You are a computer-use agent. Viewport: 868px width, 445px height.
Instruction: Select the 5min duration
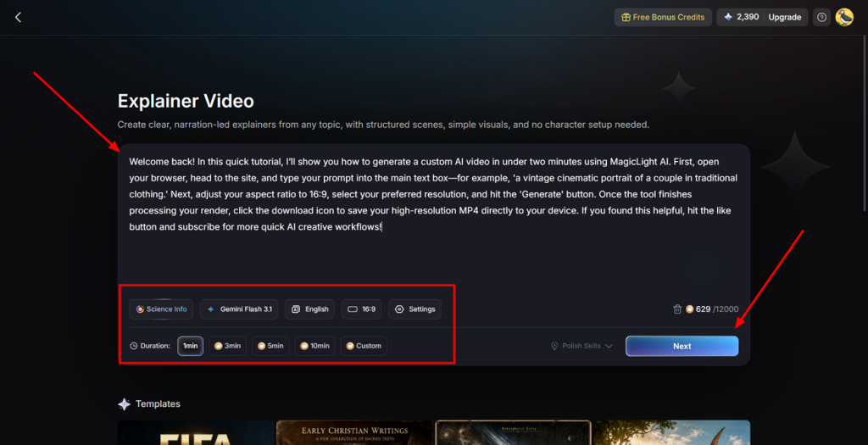click(x=270, y=346)
